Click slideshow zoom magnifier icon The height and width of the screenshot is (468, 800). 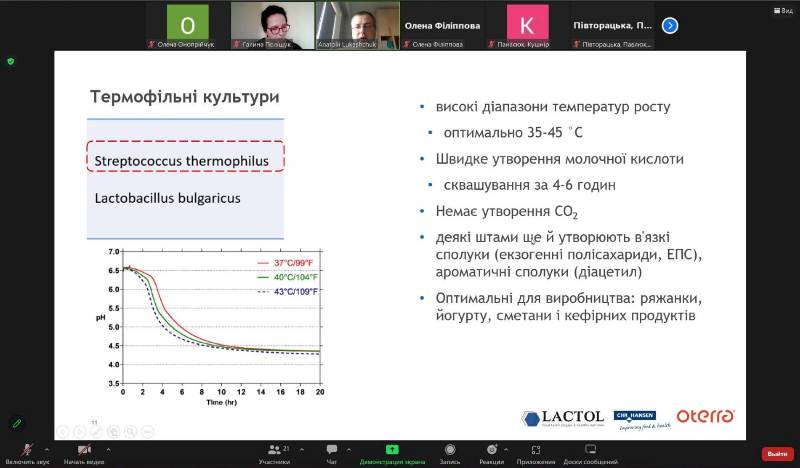(130, 432)
